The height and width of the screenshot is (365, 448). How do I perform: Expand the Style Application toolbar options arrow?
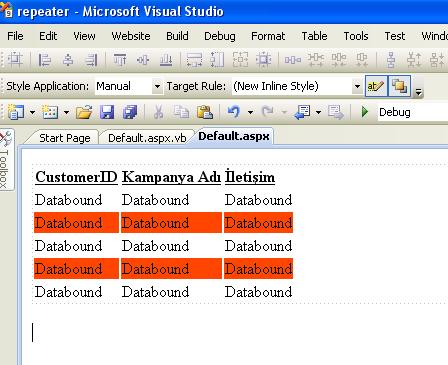[419, 91]
